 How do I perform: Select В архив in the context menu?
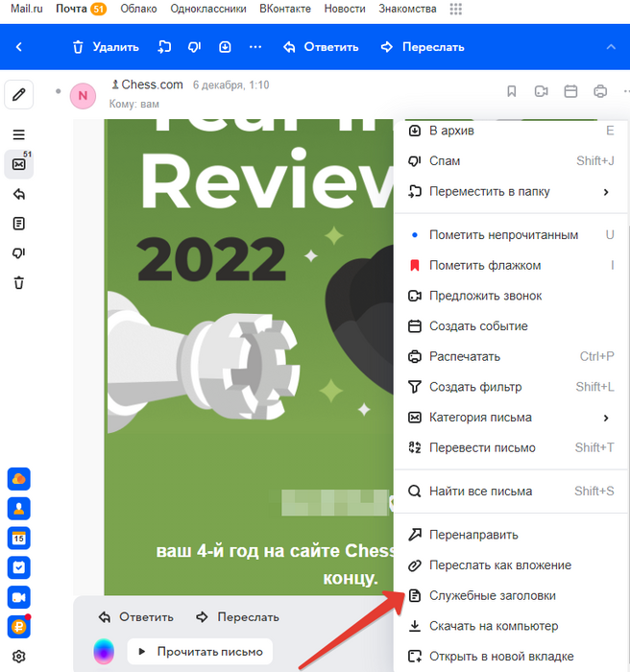(511, 131)
